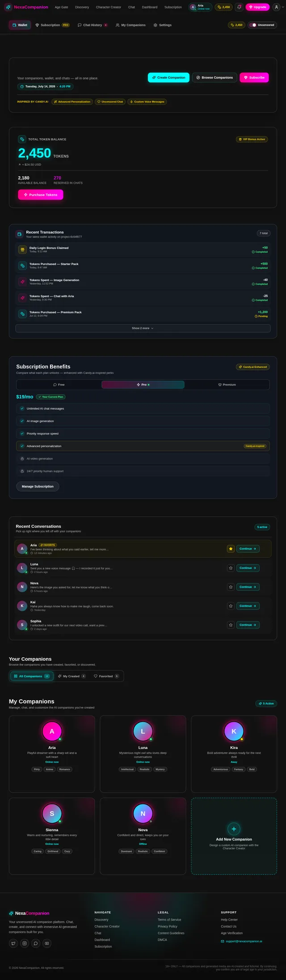Open the Twitter social icon in footer

pos(13,943)
